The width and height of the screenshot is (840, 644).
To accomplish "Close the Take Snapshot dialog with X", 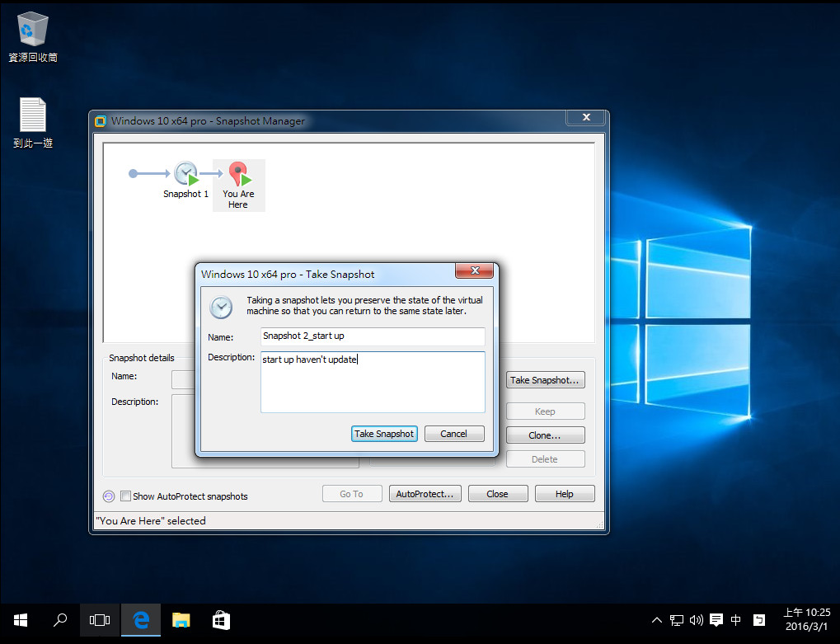I will [x=474, y=270].
